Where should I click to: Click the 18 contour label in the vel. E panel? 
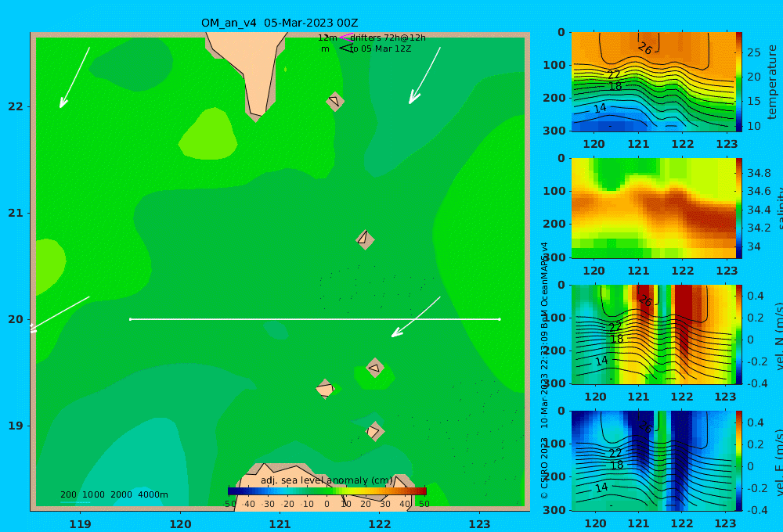(x=617, y=465)
